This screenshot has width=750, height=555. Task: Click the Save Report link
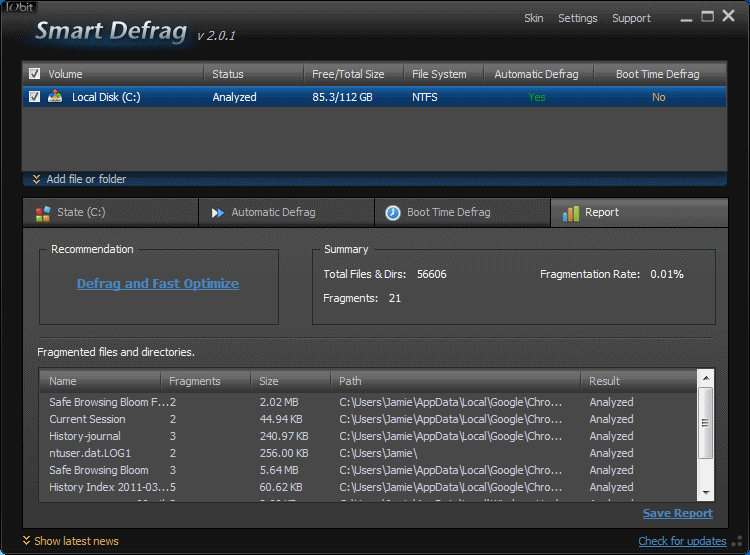pos(677,513)
